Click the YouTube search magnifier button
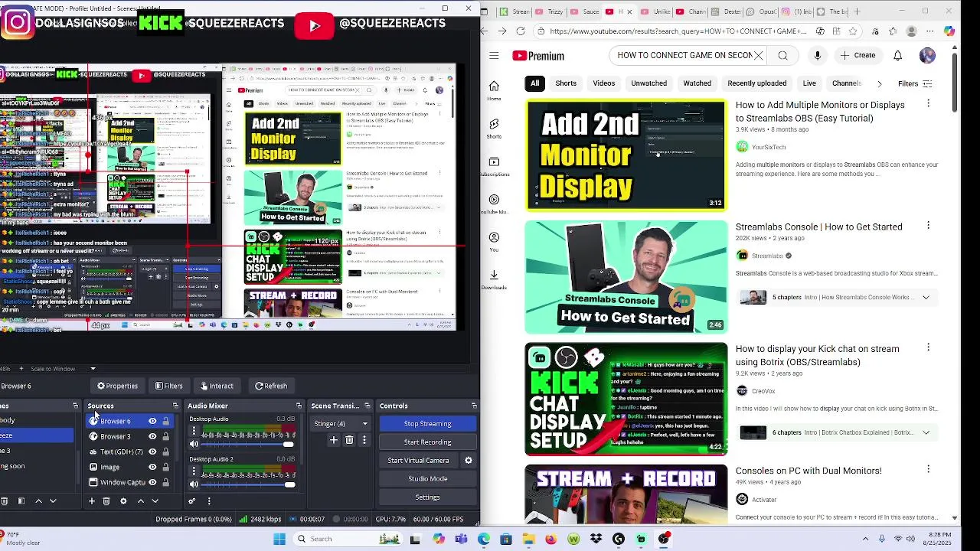Image resolution: width=980 pixels, height=551 pixels. pos(782,55)
